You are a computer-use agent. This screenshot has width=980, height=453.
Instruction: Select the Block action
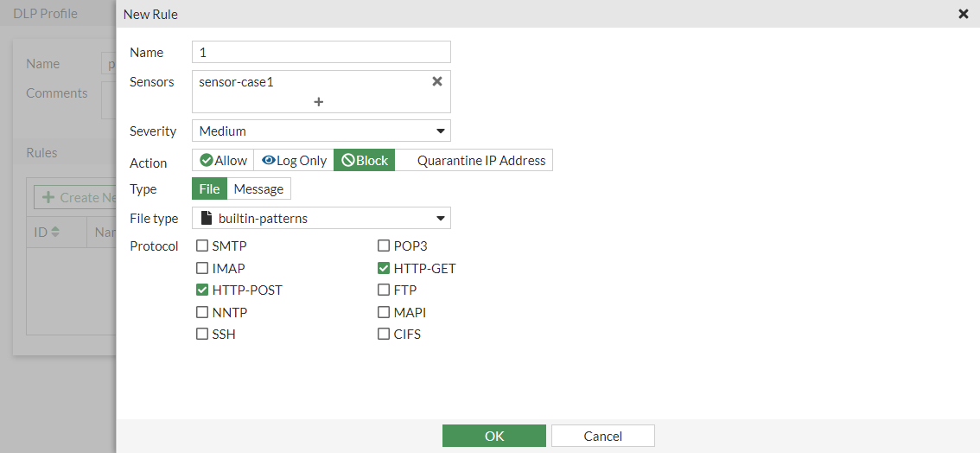click(x=365, y=161)
